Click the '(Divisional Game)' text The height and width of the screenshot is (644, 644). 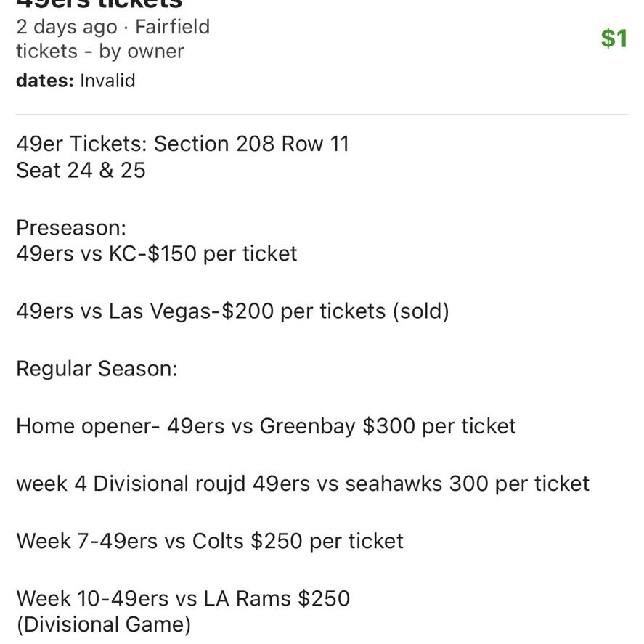[x=104, y=624]
